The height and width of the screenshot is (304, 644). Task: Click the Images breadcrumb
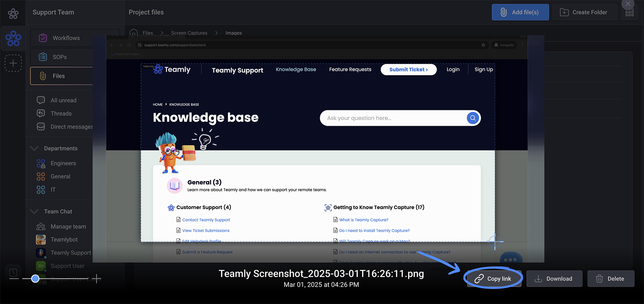[x=234, y=33]
